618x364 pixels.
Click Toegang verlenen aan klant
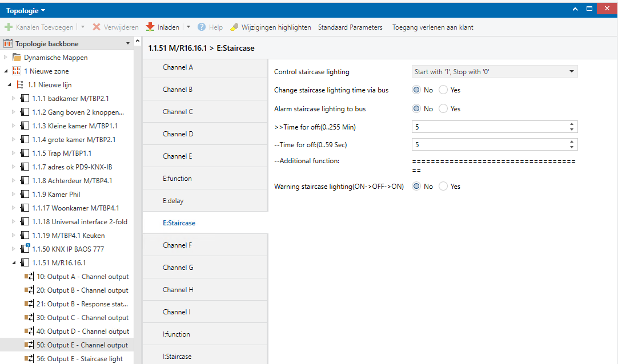[x=432, y=27]
